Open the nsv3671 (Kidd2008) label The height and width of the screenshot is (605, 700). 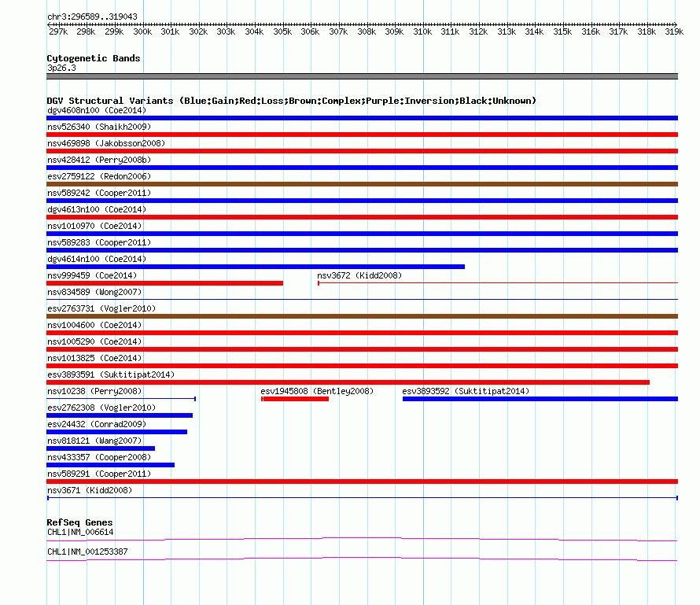[x=90, y=490]
